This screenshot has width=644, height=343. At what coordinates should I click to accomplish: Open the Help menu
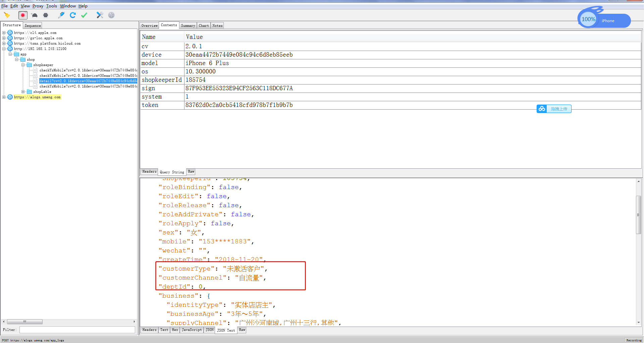click(x=83, y=6)
